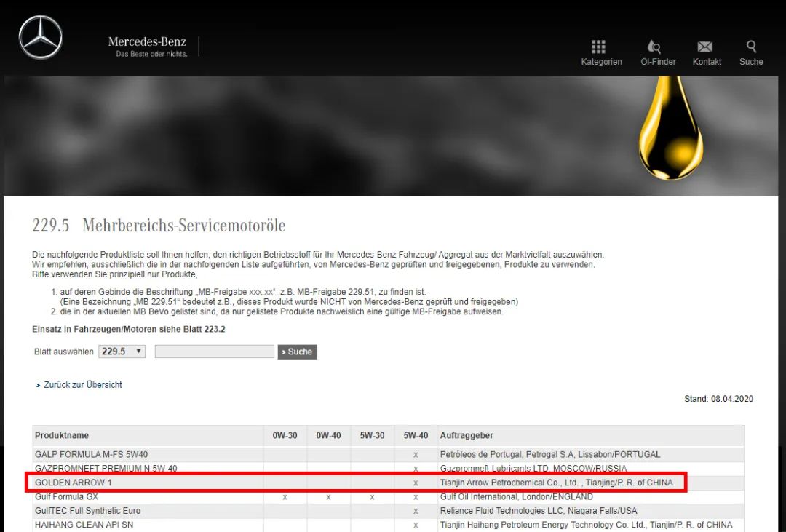Click Gulf Formula GX 0W-40 x mark
This screenshot has height=532, width=786.
pyautogui.click(x=328, y=497)
